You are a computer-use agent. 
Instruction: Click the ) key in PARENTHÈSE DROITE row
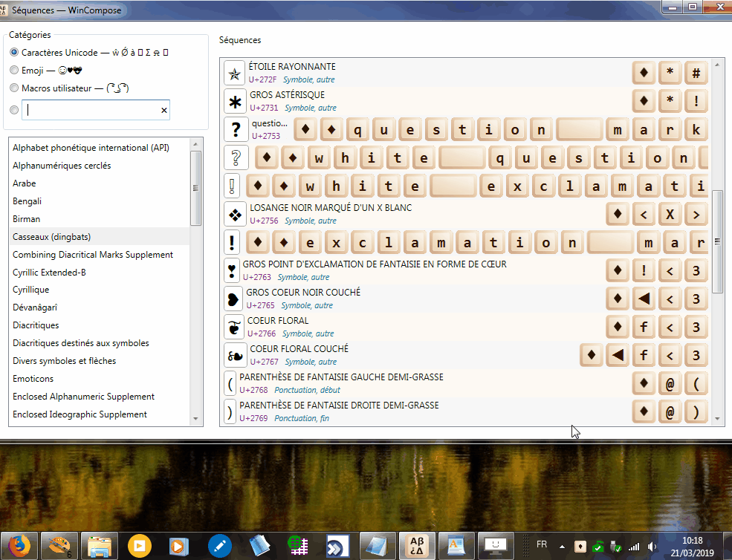[x=696, y=412]
